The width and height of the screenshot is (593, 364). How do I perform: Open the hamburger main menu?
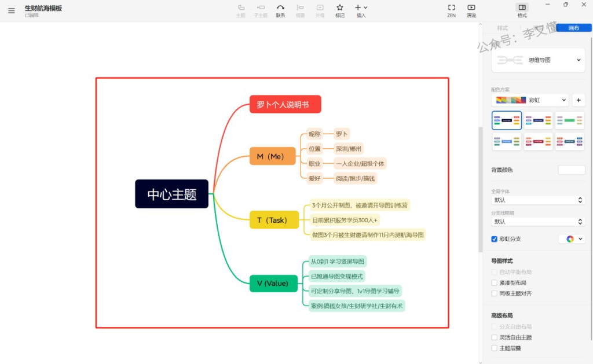[x=12, y=10]
